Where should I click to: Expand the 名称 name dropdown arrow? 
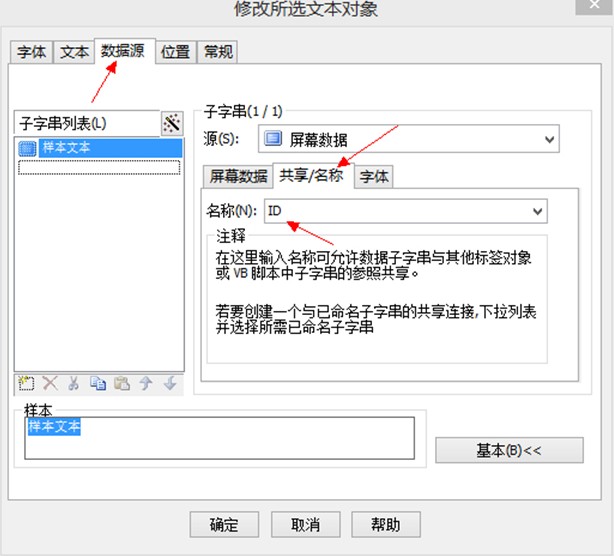(x=538, y=211)
